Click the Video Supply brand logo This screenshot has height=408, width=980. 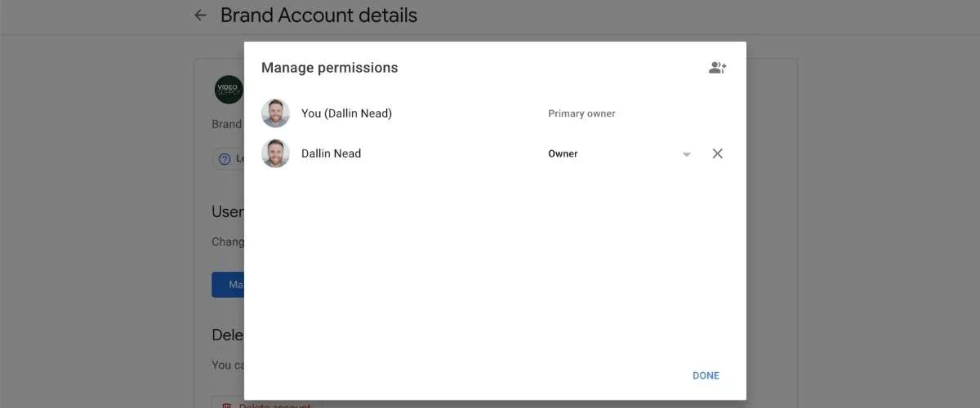[229, 90]
